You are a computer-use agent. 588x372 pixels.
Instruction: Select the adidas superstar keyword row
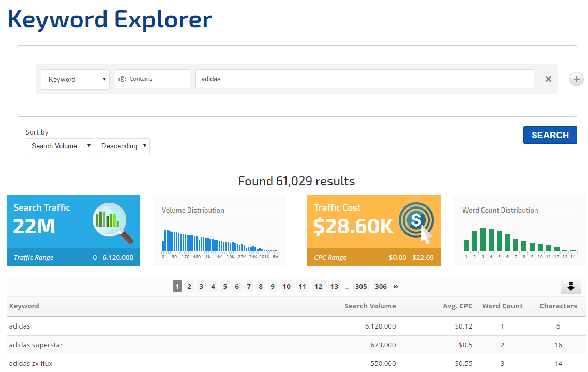point(36,345)
